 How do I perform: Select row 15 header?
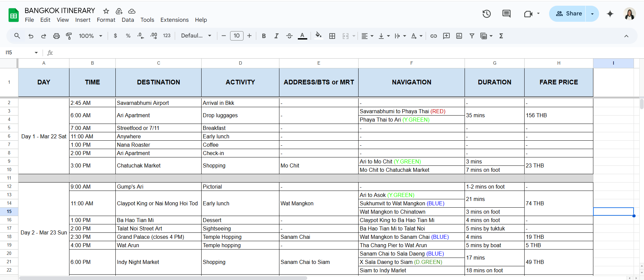point(9,211)
